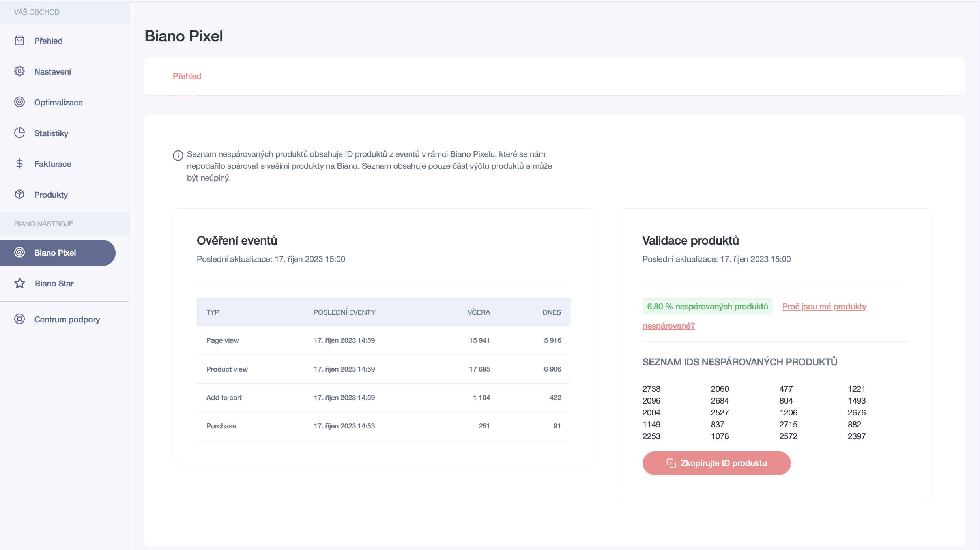Click unpaired product ID 1149

tap(651, 425)
